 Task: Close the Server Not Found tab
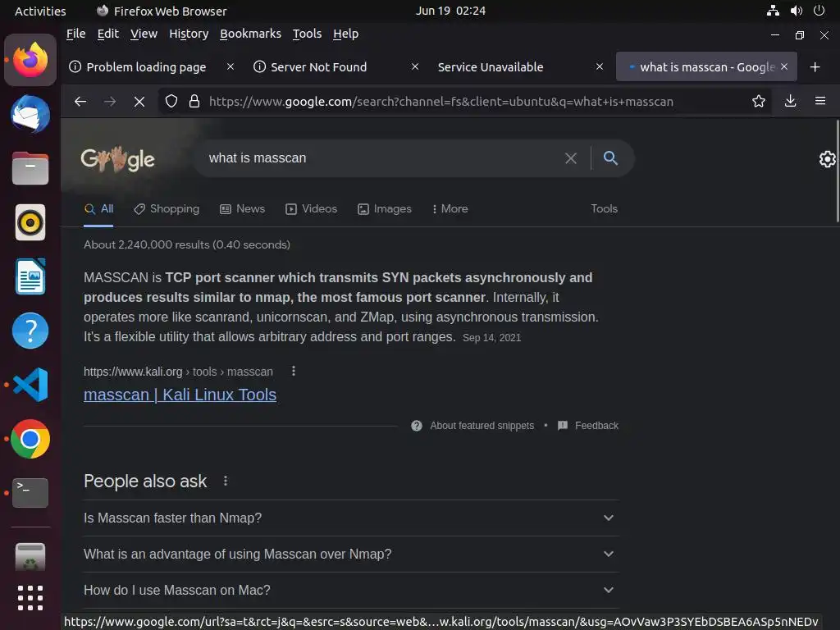click(x=414, y=66)
